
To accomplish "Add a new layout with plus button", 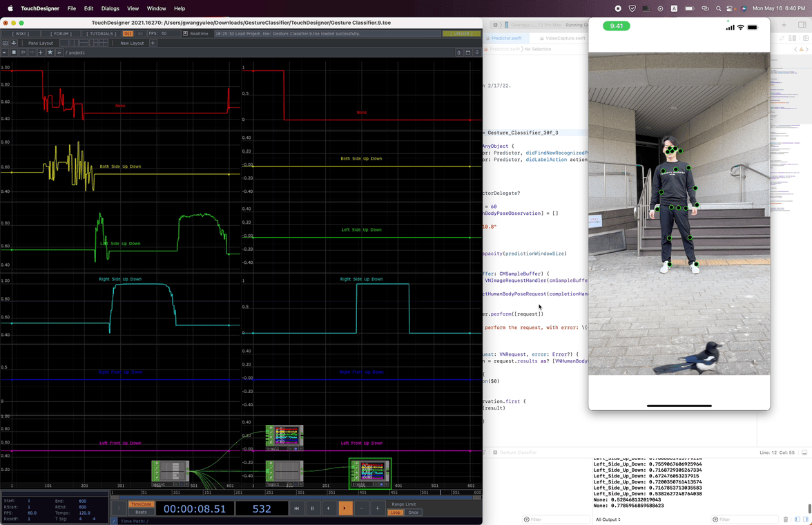I will [153, 43].
